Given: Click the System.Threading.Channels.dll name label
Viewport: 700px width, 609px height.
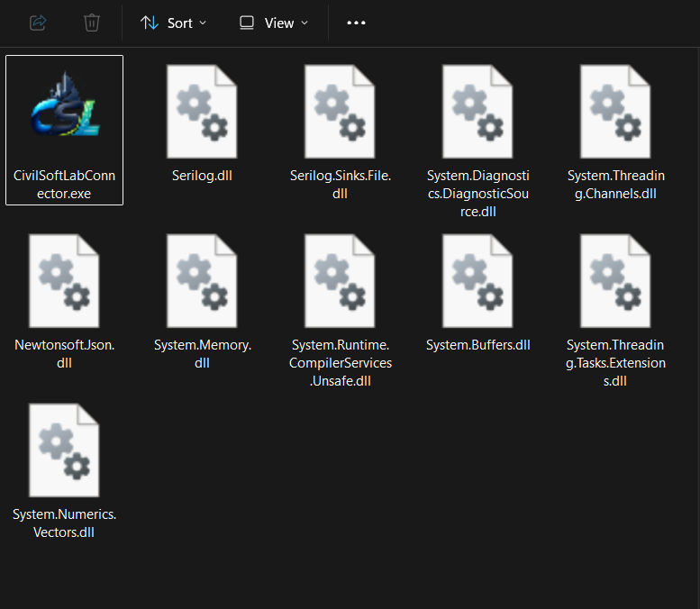Looking at the screenshot, I should point(615,185).
